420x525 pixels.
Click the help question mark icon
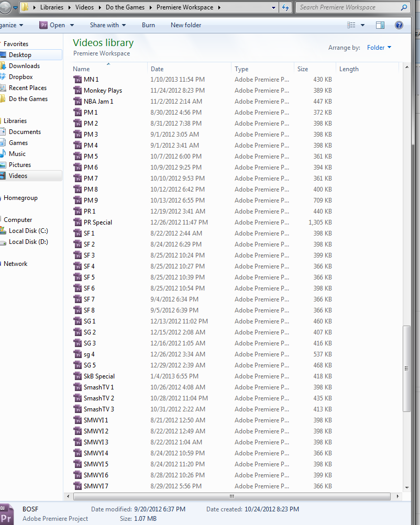pos(399,25)
